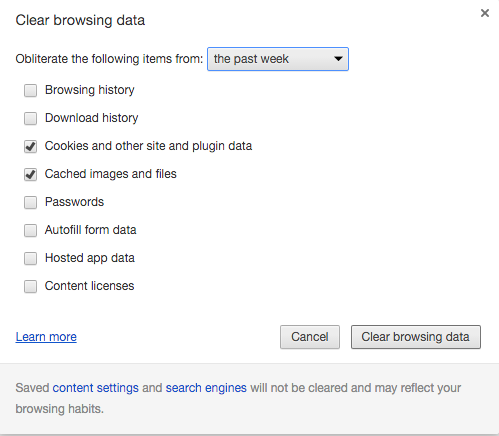The image size is (499, 436).
Task: Uncheck Cookies and other site and plugin data
Action: (30, 146)
